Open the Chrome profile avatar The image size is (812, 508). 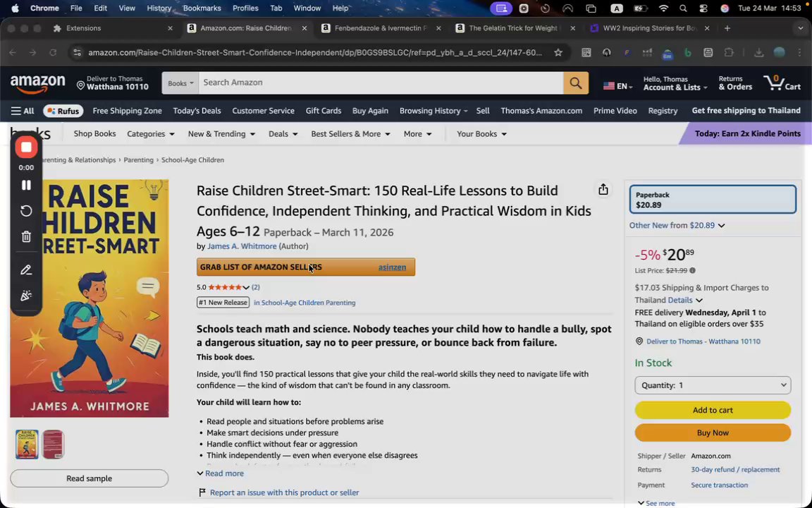coord(779,52)
